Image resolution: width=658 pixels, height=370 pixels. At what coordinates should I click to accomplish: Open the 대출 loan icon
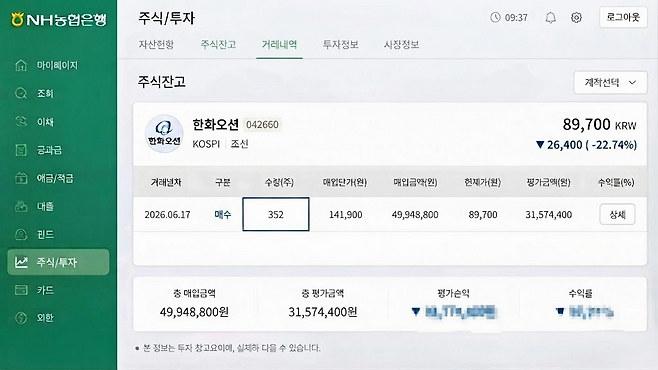pos(21,206)
